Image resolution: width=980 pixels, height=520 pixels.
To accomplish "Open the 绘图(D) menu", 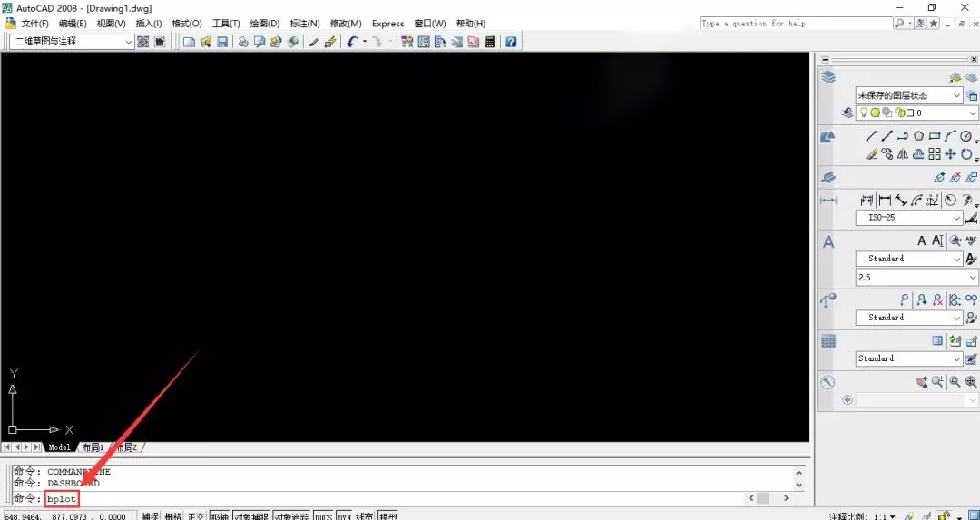I will click(265, 24).
